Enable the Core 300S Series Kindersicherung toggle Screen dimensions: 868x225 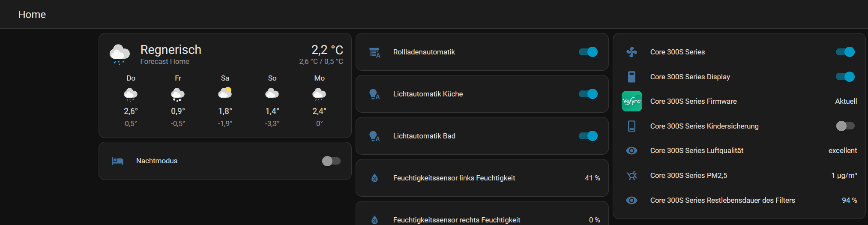845,126
